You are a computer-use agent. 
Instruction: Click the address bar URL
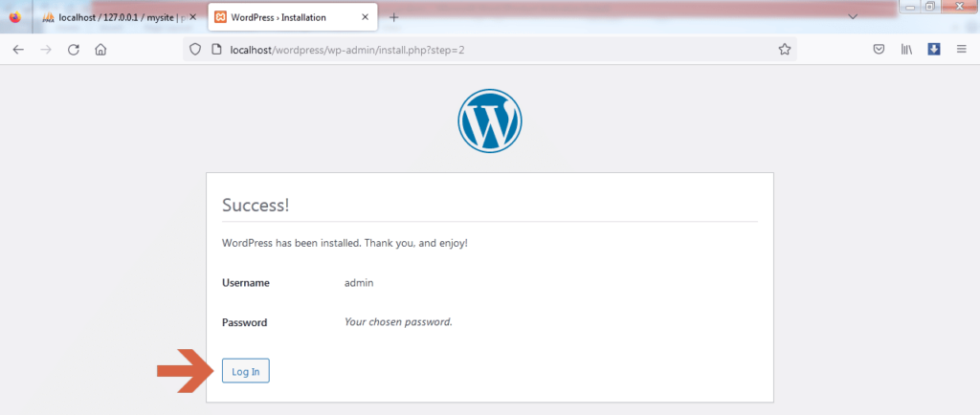(x=346, y=50)
